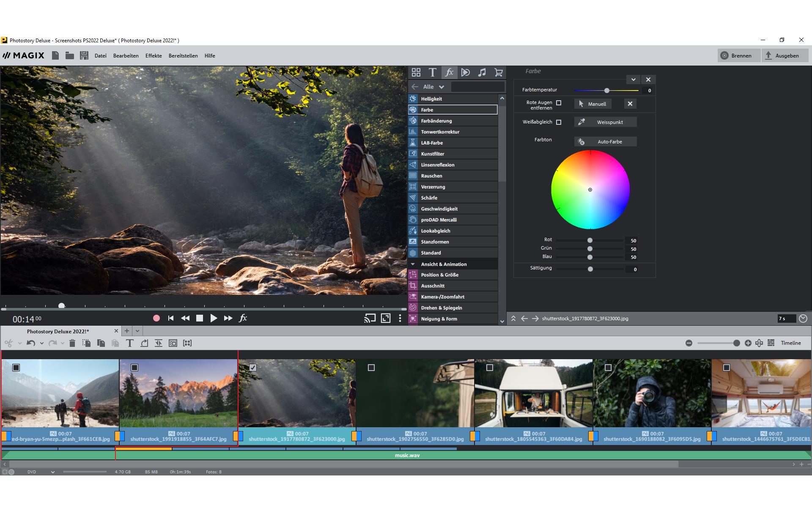Open the music note audio tab
Screen dimensions: 812x511
point(482,72)
